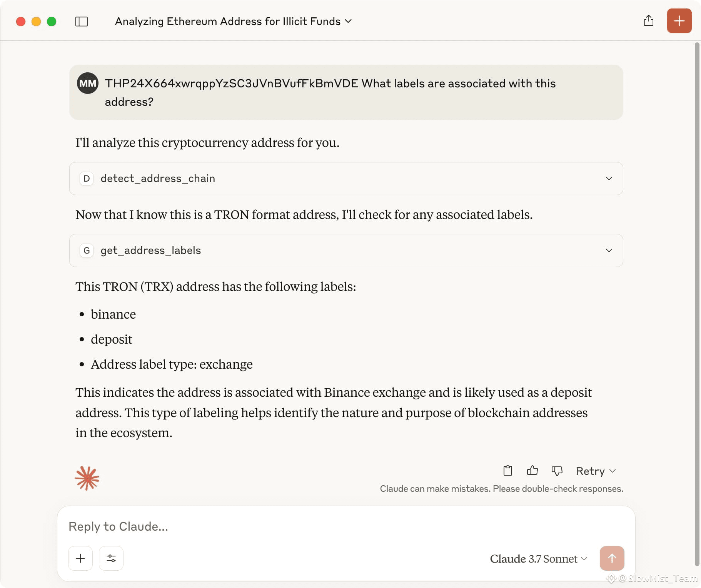Copy the response with clipboard icon
The image size is (701, 588).
[508, 471]
